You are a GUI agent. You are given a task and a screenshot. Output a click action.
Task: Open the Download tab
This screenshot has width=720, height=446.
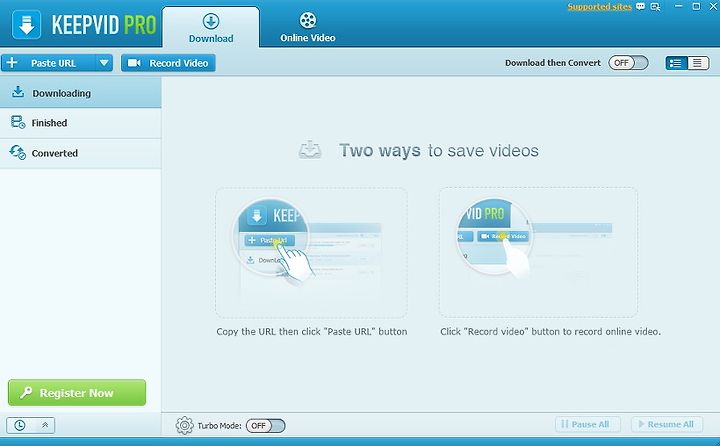211,27
